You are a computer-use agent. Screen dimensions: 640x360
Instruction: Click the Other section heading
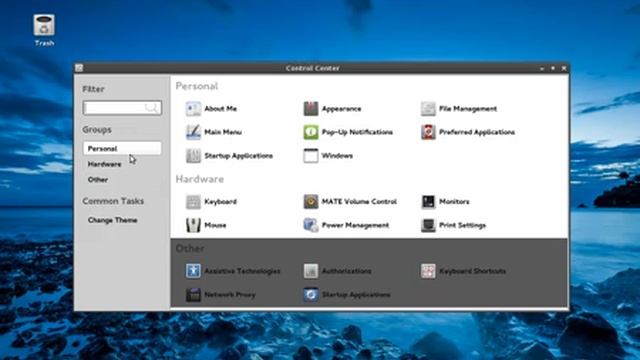pyautogui.click(x=190, y=249)
